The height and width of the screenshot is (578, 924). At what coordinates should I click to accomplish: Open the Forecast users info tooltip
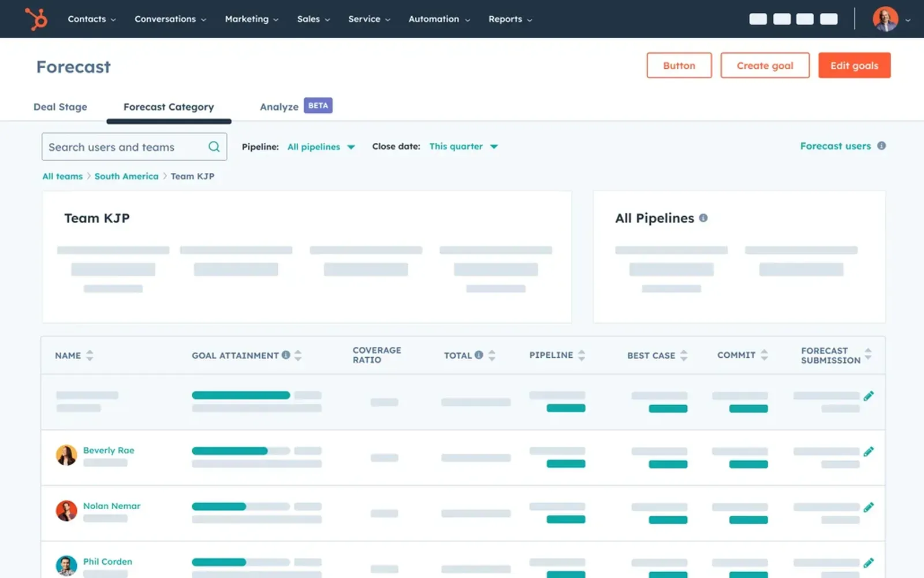coord(881,146)
